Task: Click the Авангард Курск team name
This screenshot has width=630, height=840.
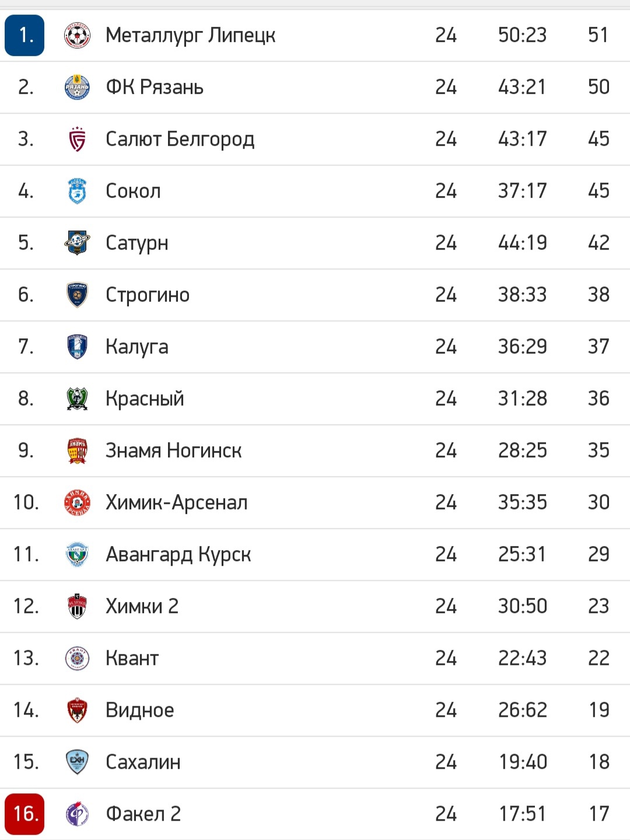Action: tap(178, 555)
